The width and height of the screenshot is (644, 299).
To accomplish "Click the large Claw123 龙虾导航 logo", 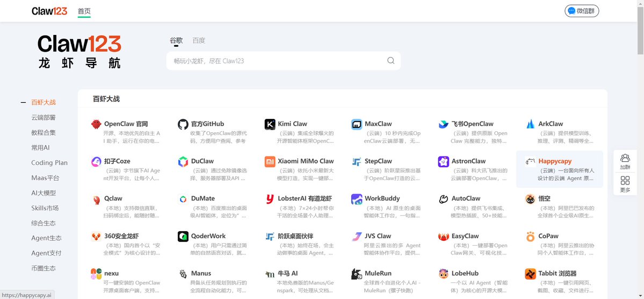I will tap(79, 52).
